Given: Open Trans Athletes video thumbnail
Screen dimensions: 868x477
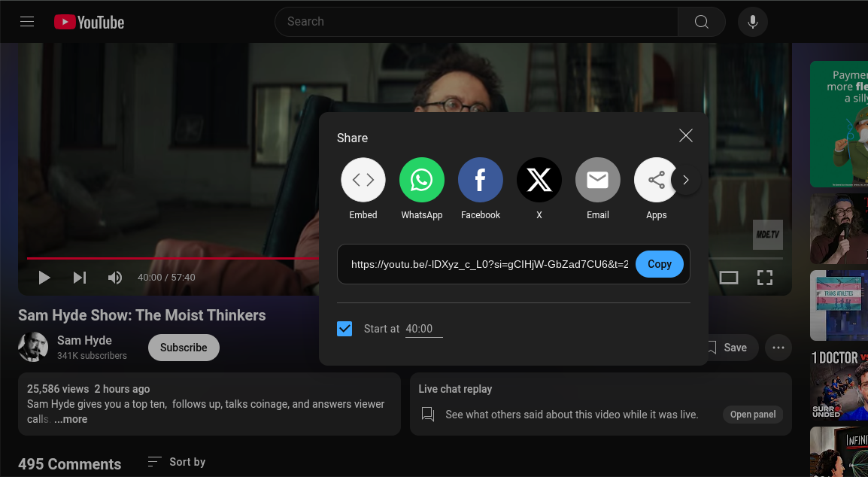Looking at the screenshot, I should click(x=839, y=305).
